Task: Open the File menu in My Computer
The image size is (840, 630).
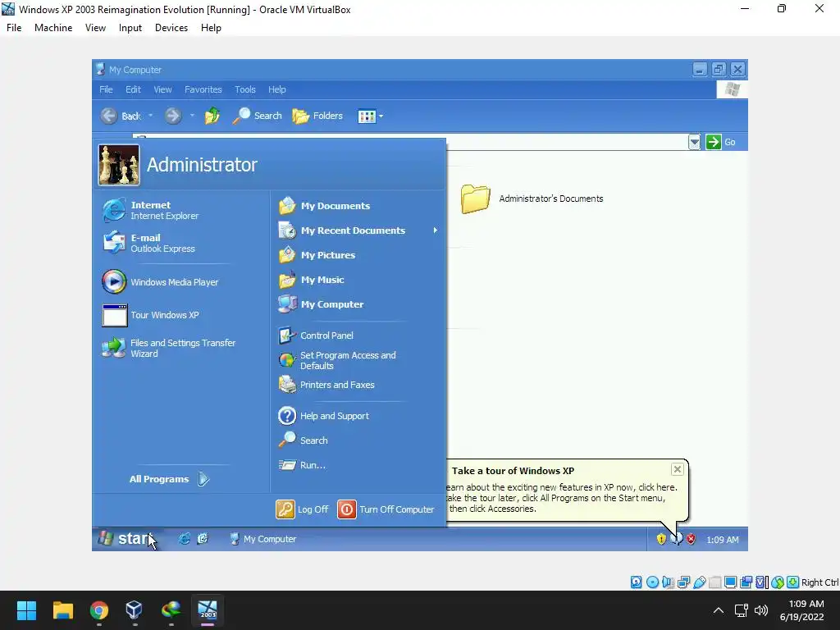Action: pyautogui.click(x=106, y=89)
